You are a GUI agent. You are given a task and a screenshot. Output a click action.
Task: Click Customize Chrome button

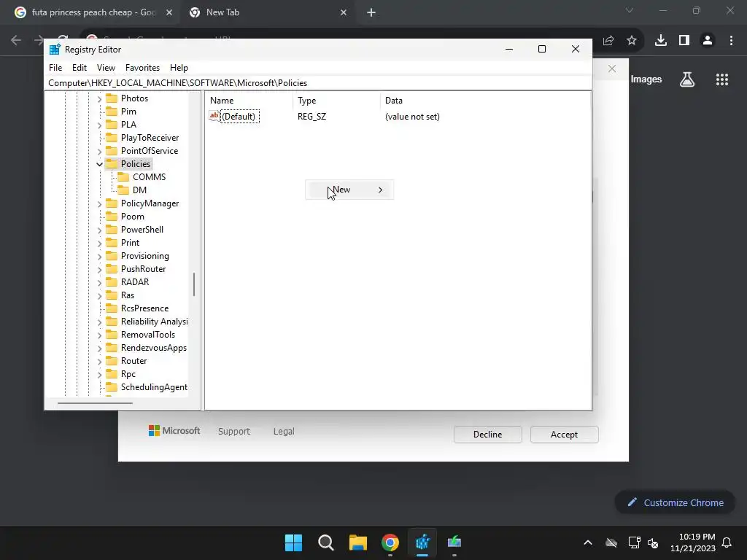pyautogui.click(x=675, y=502)
